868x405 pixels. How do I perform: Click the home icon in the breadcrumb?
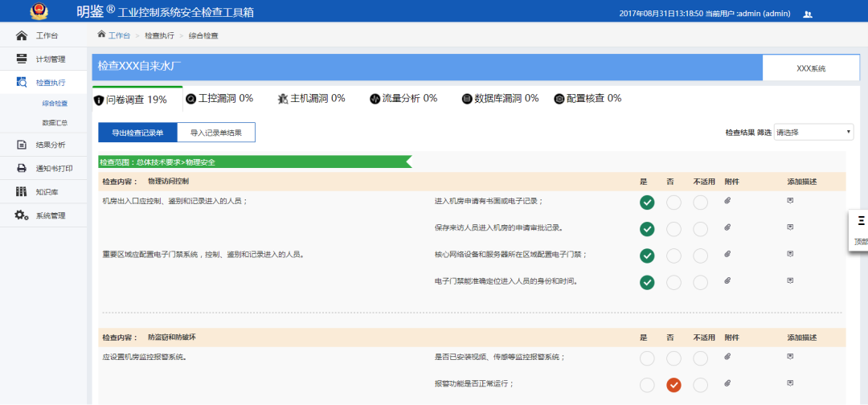(101, 35)
